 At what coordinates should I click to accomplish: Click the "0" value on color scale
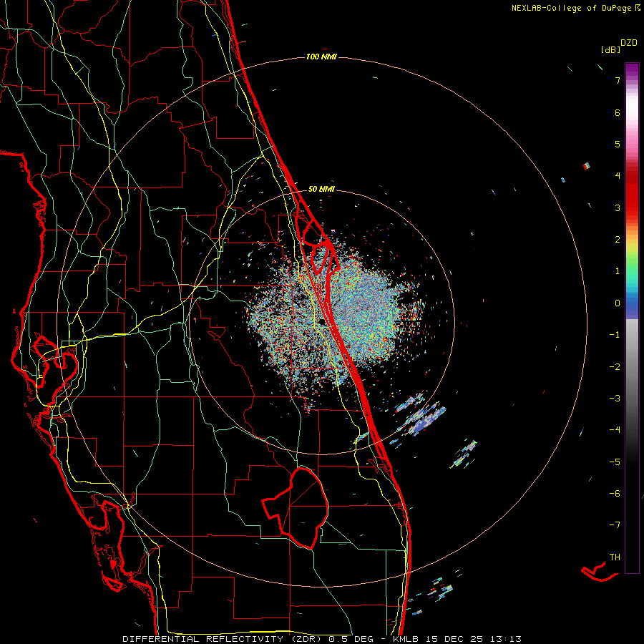(x=618, y=303)
